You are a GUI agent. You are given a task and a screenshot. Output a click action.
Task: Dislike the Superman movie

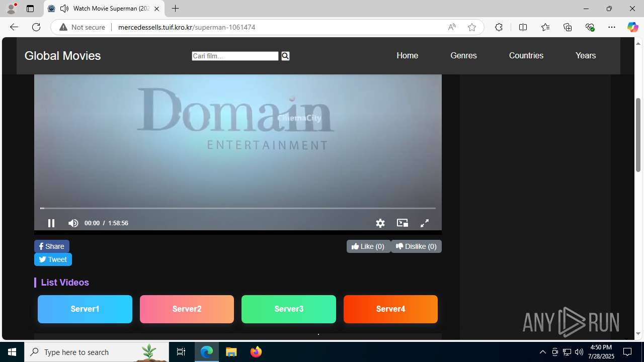(416, 246)
